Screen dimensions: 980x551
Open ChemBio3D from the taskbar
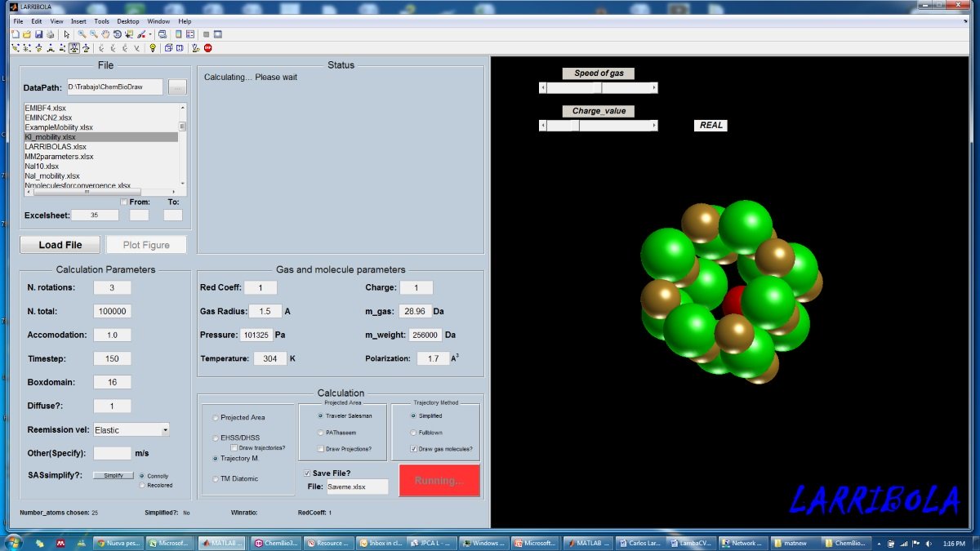(x=276, y=543)
